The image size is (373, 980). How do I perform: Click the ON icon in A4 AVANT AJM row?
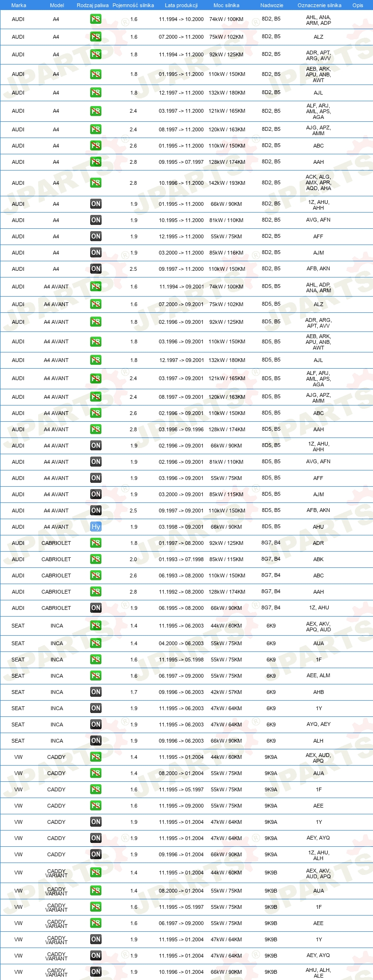point(95,494)
